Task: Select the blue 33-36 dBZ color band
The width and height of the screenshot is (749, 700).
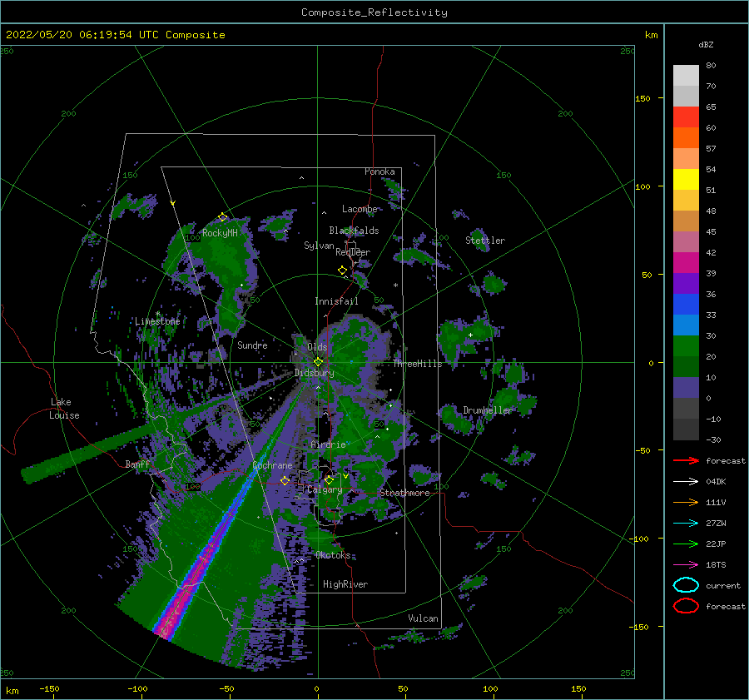Action: pos(686,305)
